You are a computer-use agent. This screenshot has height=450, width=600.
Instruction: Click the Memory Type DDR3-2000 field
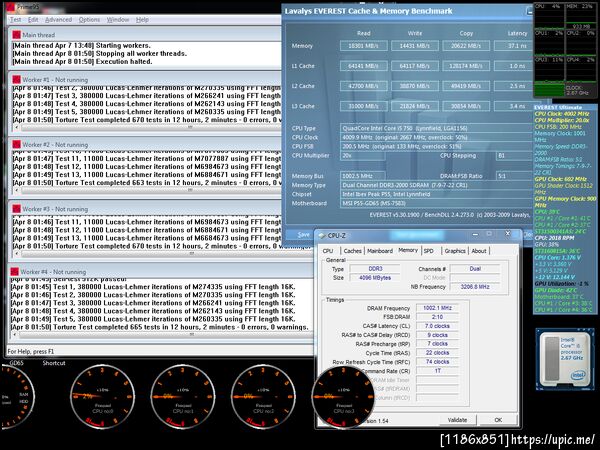[x=436, y=185]
